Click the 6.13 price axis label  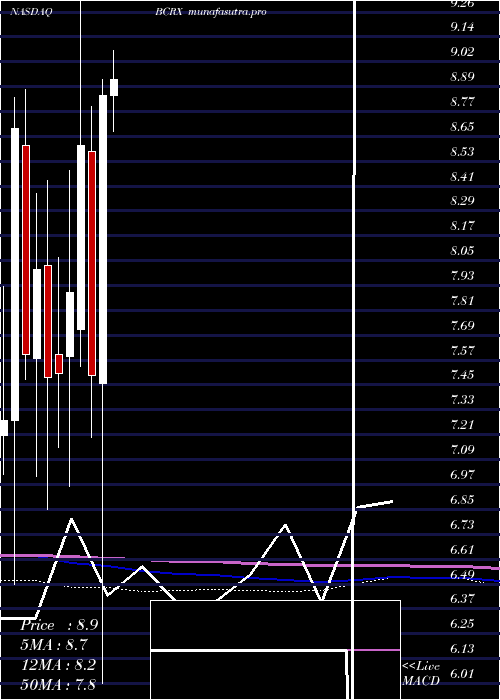click(462, 649)
